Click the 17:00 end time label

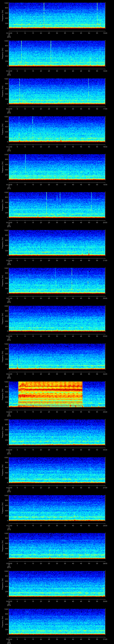coord(105,109)
